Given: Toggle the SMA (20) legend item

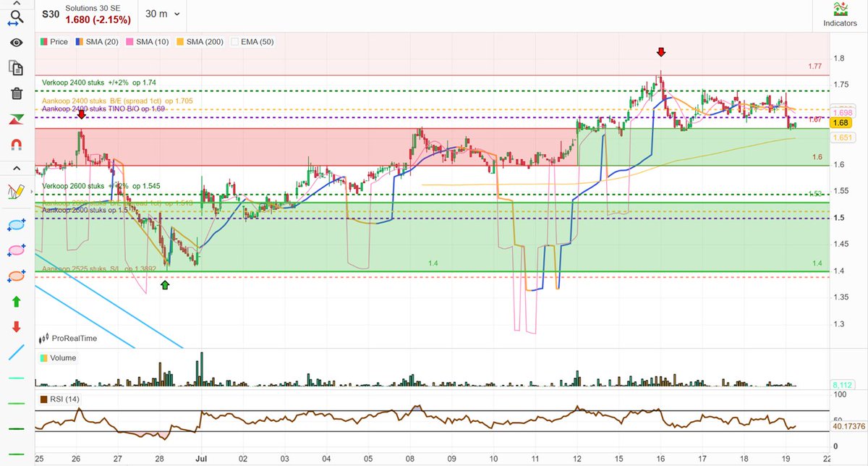Looking at the screenshot, I should coord(96,42).
